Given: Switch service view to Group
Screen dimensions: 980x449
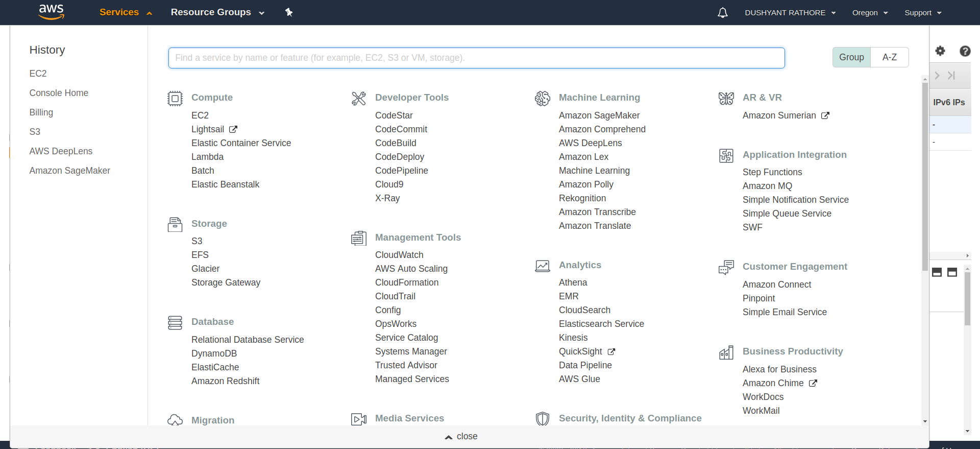Looking at the screenshot, I should (851, 57).
